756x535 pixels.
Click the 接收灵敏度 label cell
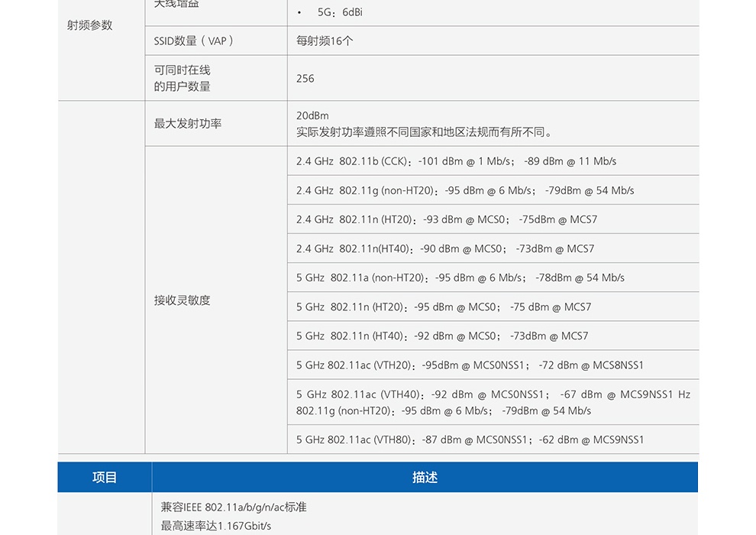point(183,300)
